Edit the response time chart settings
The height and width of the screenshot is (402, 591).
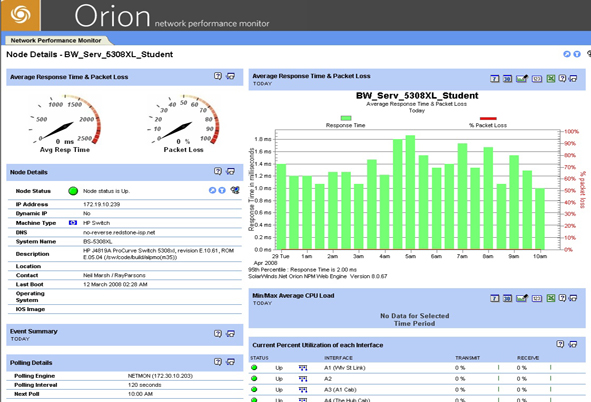(522, 78)
